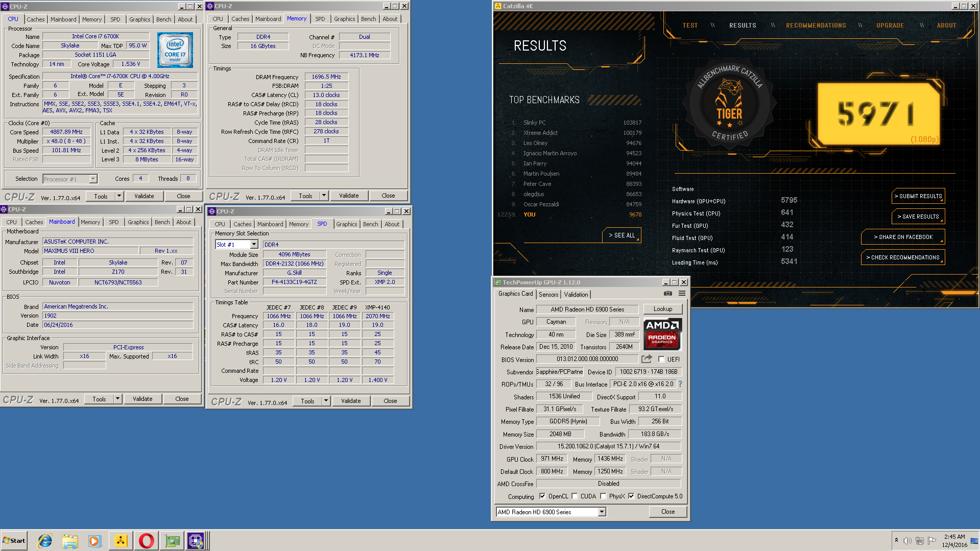Click the BIOS export share icon
This screenshot has width=980, height=551.
pyautogui.click(x=647, y=359)
